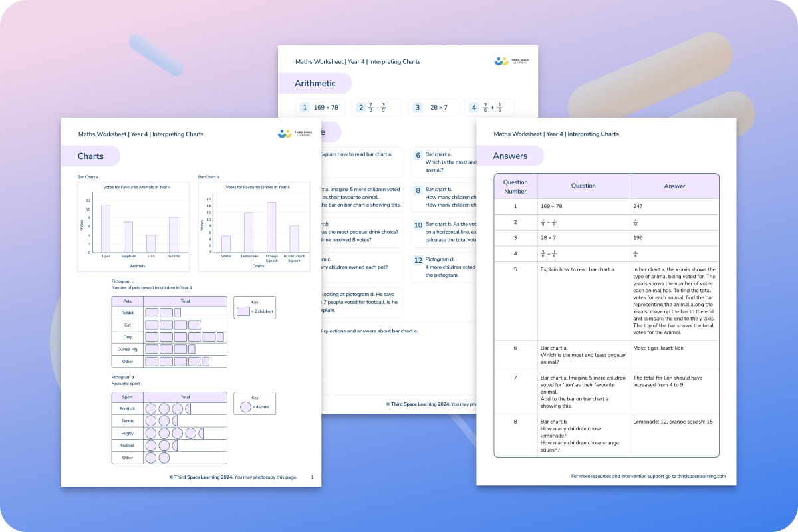Switch to the Answers section heading
This screenshot has width=798, height=532.
511,156
